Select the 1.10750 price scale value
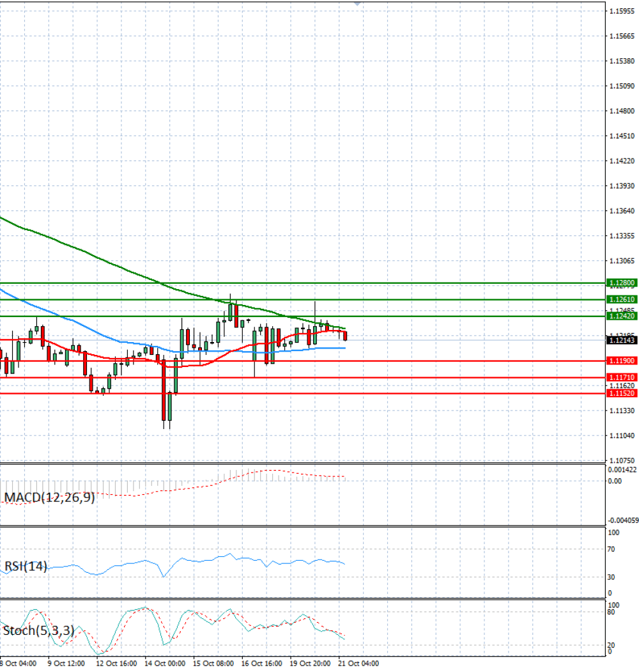Screen dimensions: 639x672 (x=622, y=460)
